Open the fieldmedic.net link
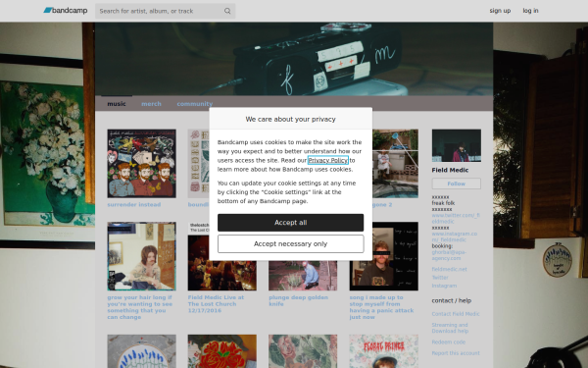Screen dimensions: 588x368 [449, 269]
